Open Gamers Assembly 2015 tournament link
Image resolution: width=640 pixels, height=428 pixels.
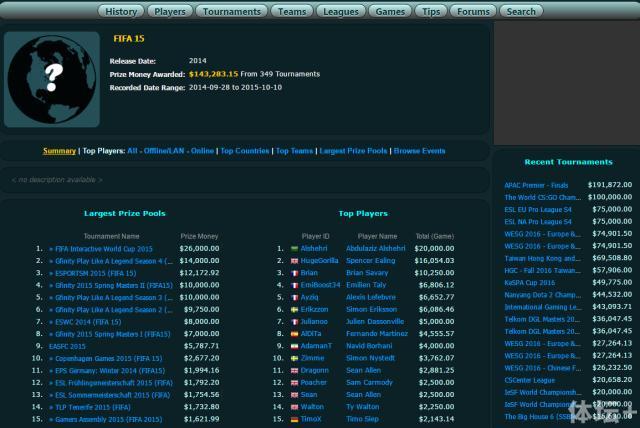tap(109, 419)
